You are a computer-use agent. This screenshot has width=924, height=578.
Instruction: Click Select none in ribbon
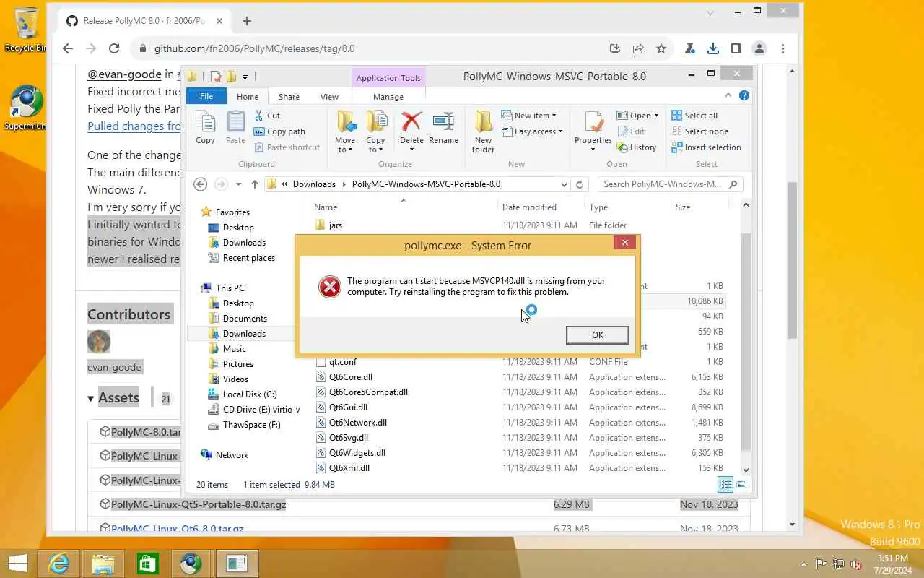pos(699,131)
